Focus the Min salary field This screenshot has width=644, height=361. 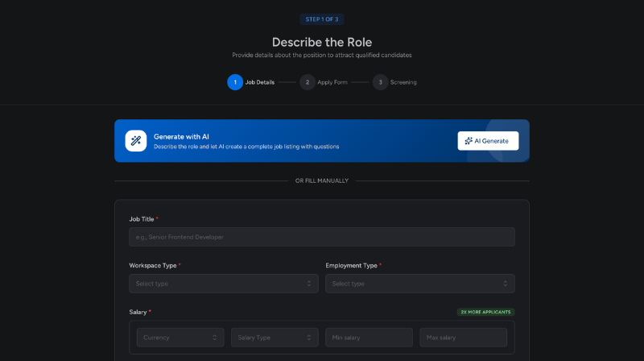(369, 338)
